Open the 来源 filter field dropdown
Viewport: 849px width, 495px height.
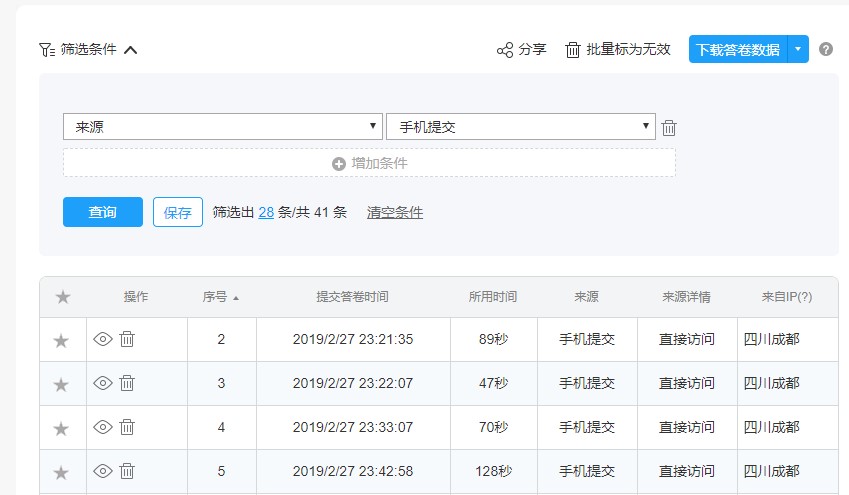coord(222,127)
